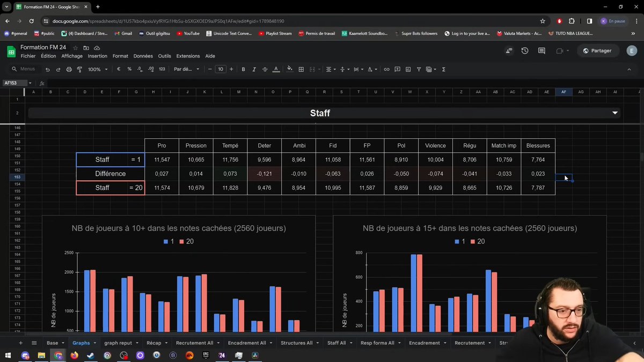Toggle italic formatting
Viewport: 644px width, 362px height.
[x=254, y=69]
